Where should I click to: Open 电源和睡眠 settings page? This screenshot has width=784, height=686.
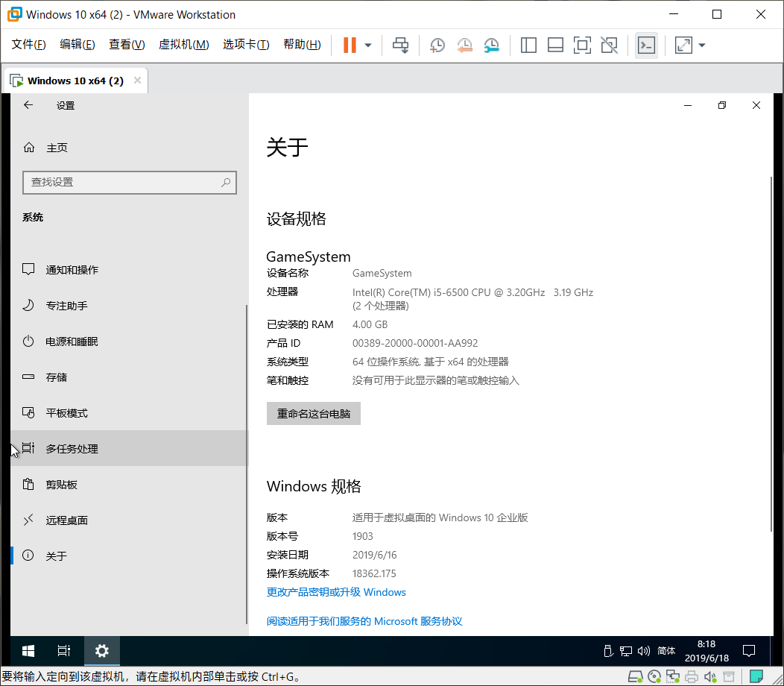click(129, 342)
